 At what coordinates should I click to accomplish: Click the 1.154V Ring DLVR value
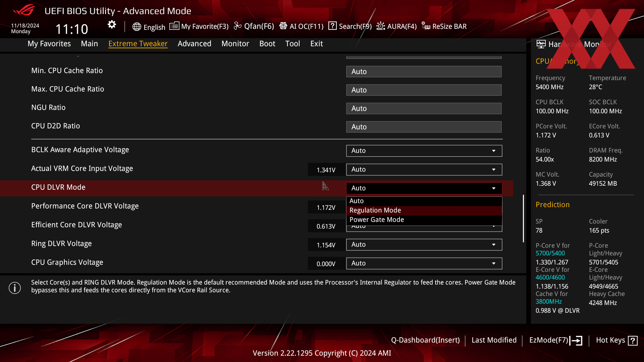326,245
